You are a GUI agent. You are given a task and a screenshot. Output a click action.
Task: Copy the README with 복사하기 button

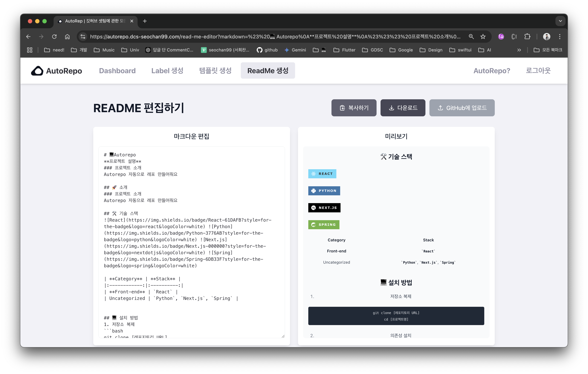click(354, 108)
